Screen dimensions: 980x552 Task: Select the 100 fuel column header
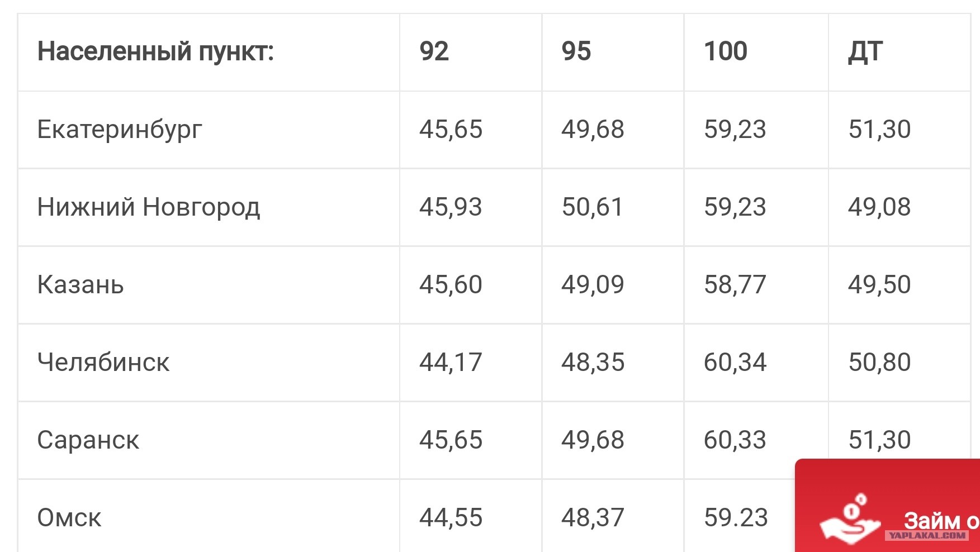[x=725, y=51]
